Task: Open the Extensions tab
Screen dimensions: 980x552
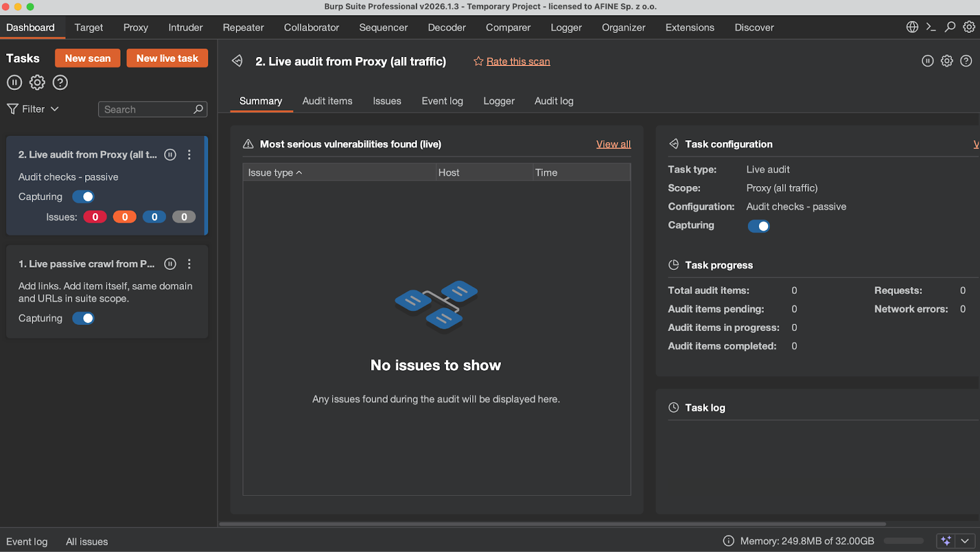Action: 690,28
